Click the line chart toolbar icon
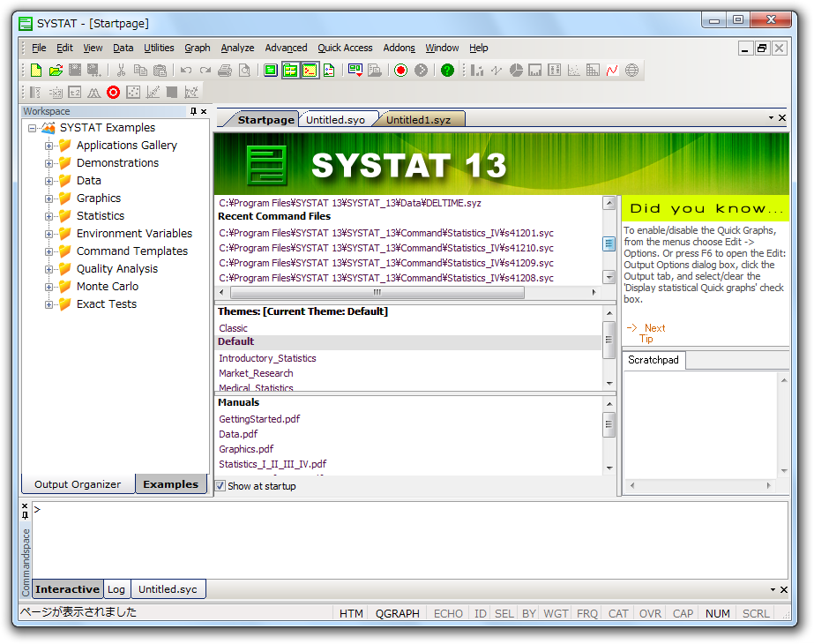This screenshot has height=644, width=814. 610,70
